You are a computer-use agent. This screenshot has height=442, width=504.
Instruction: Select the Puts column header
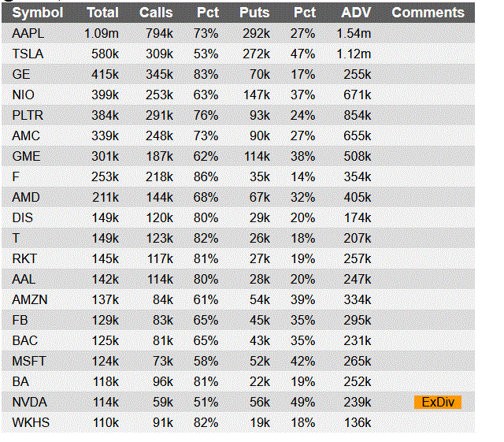click(x=254, y=13)
